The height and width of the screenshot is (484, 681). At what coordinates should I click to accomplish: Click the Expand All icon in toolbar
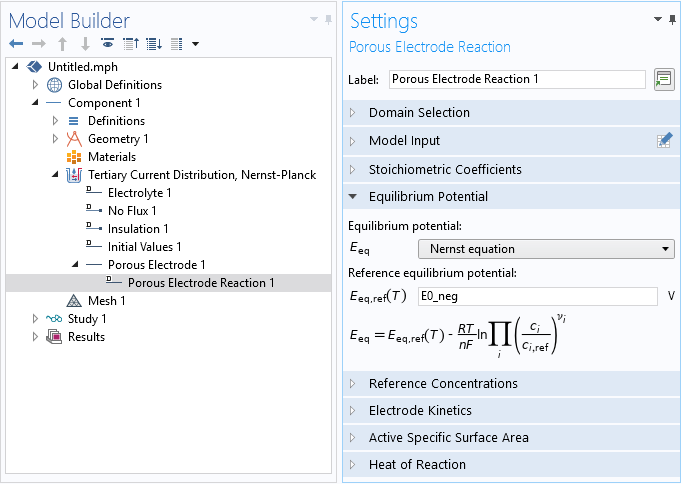click(153, 44)
